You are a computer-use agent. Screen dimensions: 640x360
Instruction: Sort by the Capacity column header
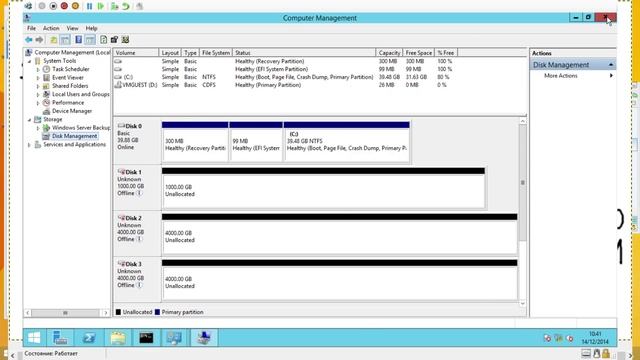[389, 53]
